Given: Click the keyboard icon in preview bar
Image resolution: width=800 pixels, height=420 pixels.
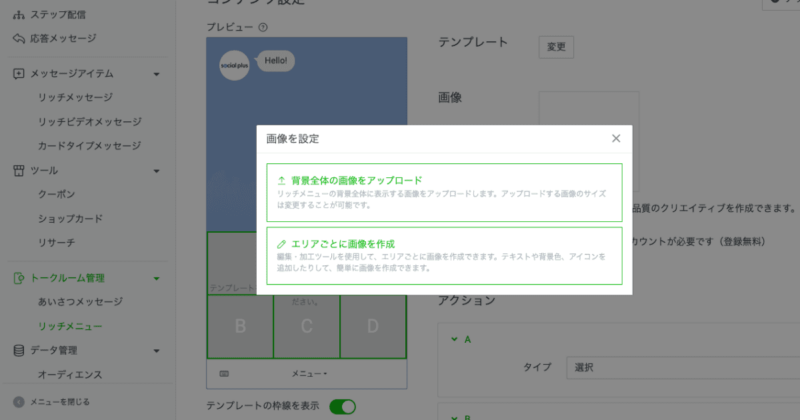Looking at the screenshot, I should 224,374.
